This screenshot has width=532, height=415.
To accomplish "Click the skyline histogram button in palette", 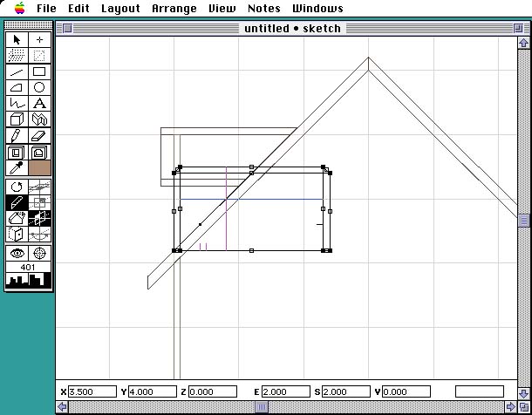I will (28, 281).
